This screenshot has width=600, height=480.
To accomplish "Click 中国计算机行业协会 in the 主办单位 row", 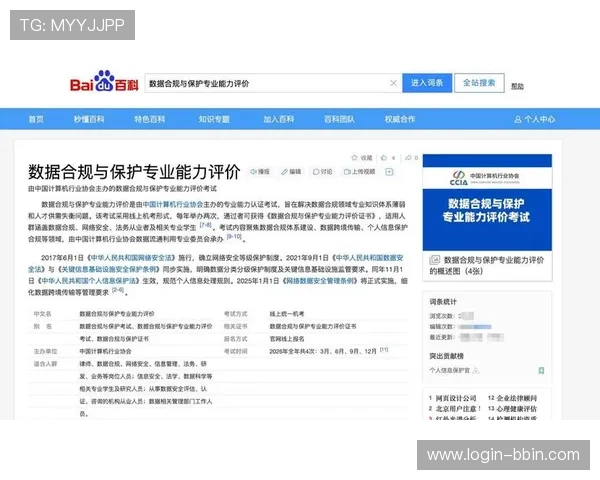I will tap(105, 351).
